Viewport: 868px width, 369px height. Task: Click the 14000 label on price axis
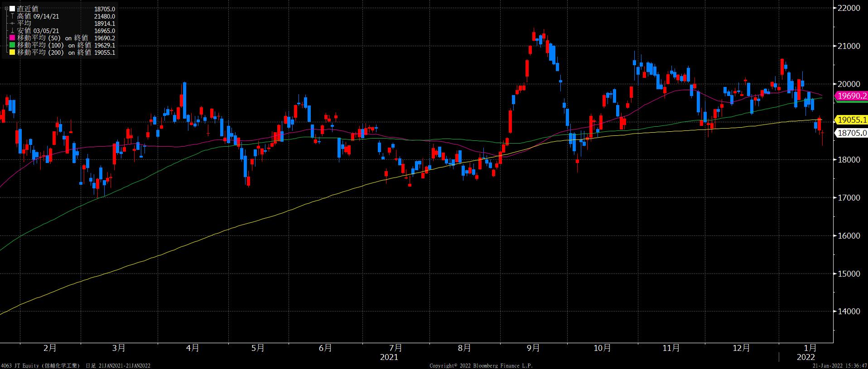coord(849,311)
